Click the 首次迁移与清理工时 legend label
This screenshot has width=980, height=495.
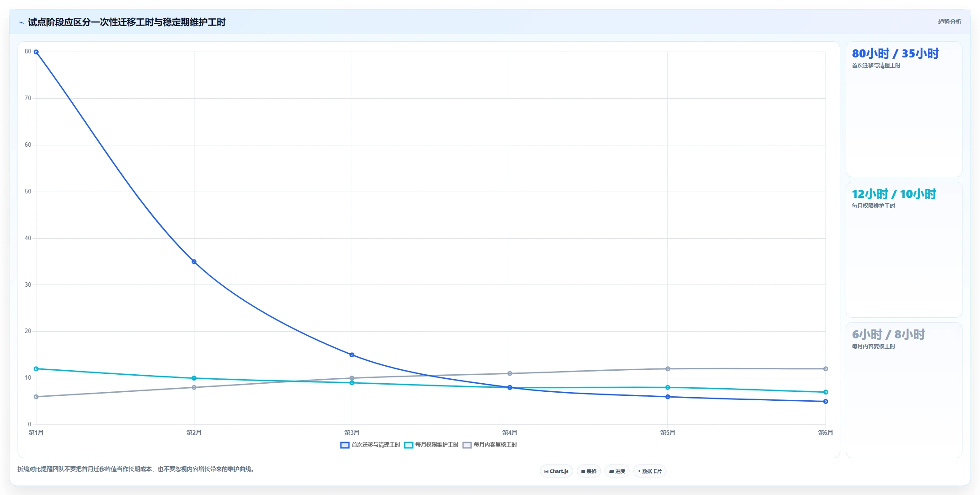tap(375, 445)
